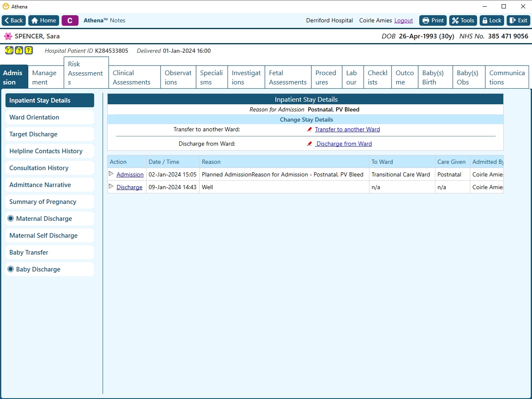The image size is (532, 399).
Task: Open Target Discharge in sidebar
Action: click(x=50, y=134)
